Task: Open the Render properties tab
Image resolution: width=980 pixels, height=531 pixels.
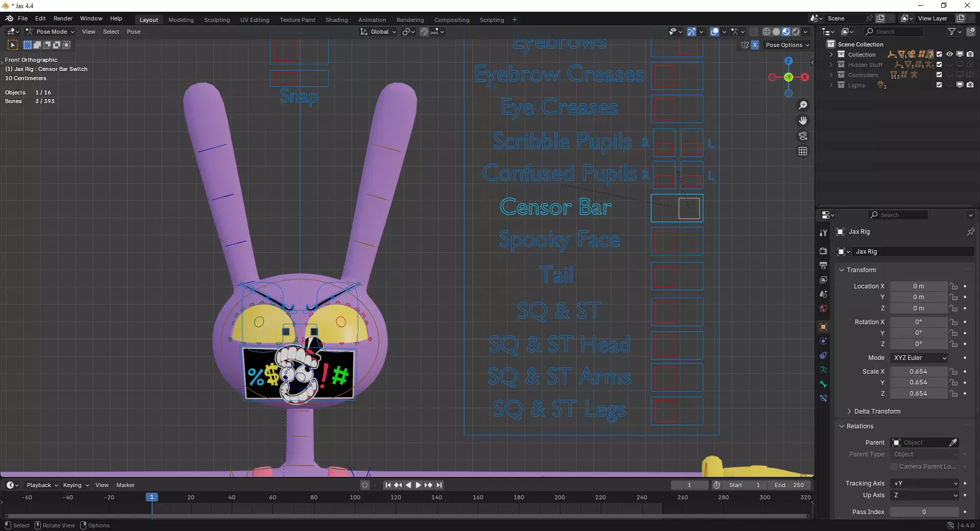Action: click(823, 251)
